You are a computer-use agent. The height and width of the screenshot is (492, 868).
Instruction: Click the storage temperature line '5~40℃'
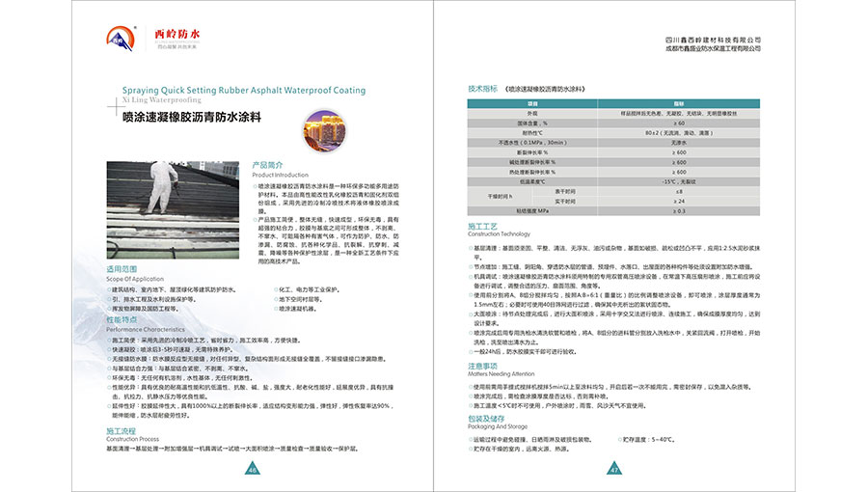click(x=646, y=440)
